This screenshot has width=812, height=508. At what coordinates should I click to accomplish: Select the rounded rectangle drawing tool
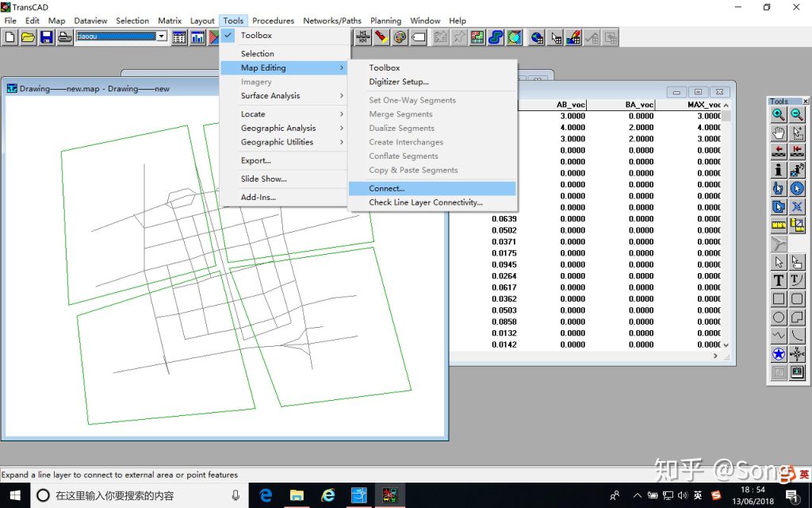[x=797, y=299]
